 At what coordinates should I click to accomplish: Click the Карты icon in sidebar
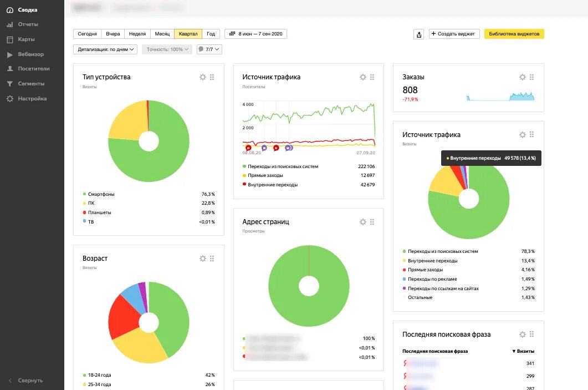(x=10, y=39)
